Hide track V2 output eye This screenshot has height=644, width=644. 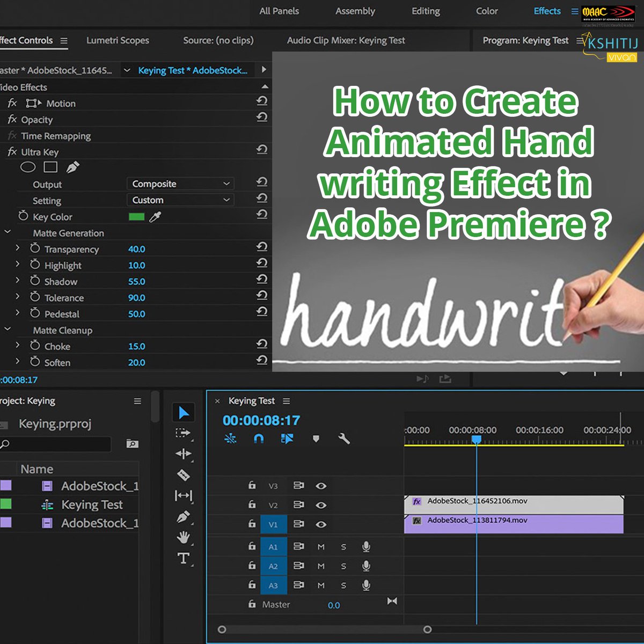321,505
